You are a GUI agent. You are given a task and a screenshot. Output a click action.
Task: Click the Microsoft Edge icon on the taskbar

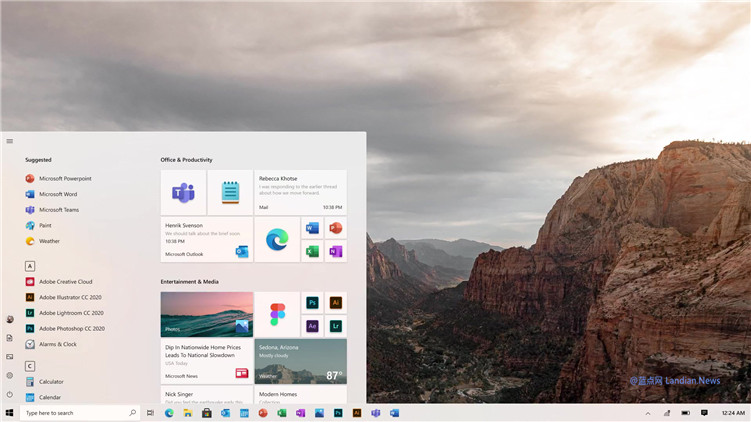169,413
